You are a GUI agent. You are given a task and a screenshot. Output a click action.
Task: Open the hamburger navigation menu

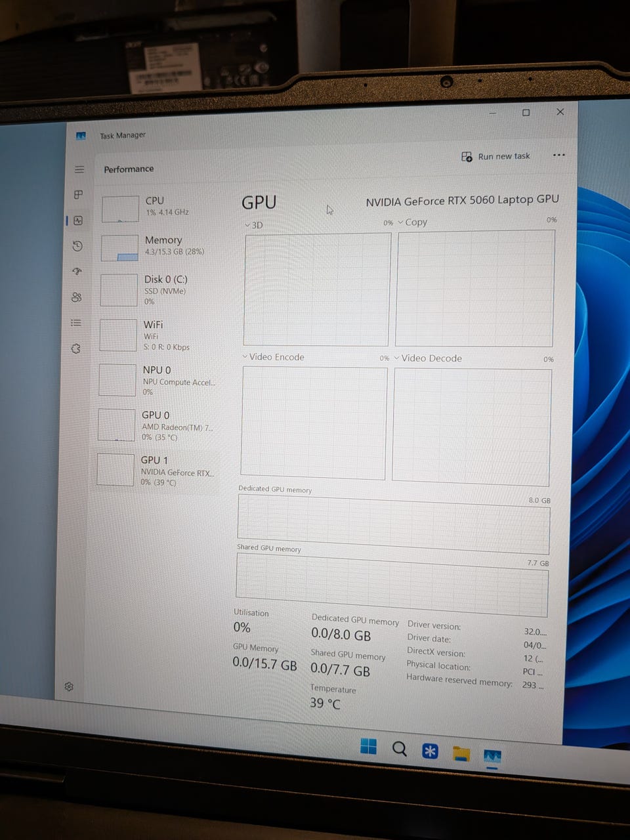[x=79, y=169]
